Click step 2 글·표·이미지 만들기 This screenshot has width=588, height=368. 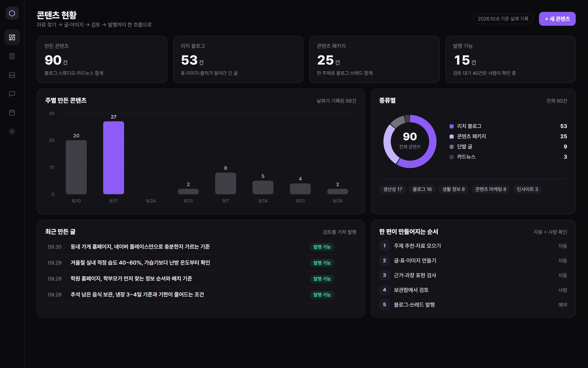click(x=473, y=260)
